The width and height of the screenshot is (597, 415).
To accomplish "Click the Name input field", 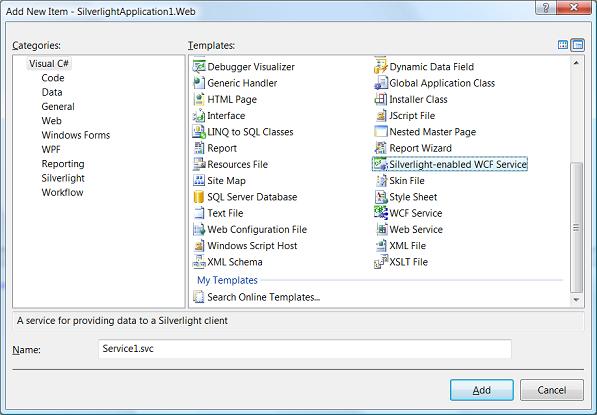I will point(305,349).
